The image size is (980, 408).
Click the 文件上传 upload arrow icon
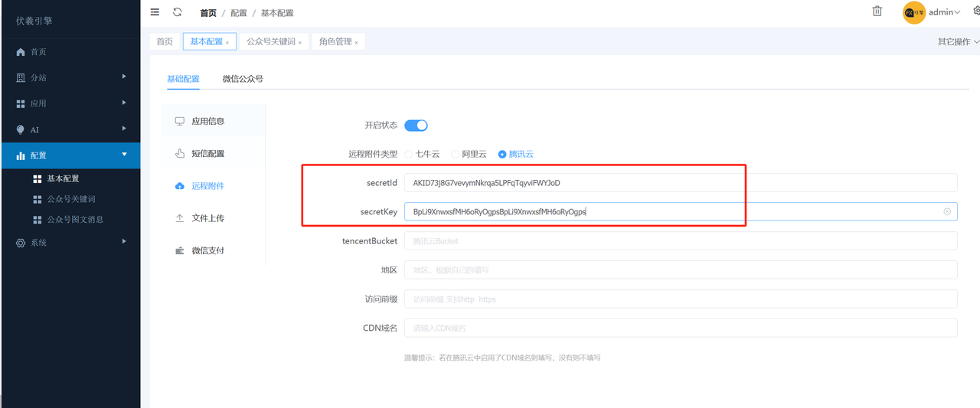(x=180, y=218)
